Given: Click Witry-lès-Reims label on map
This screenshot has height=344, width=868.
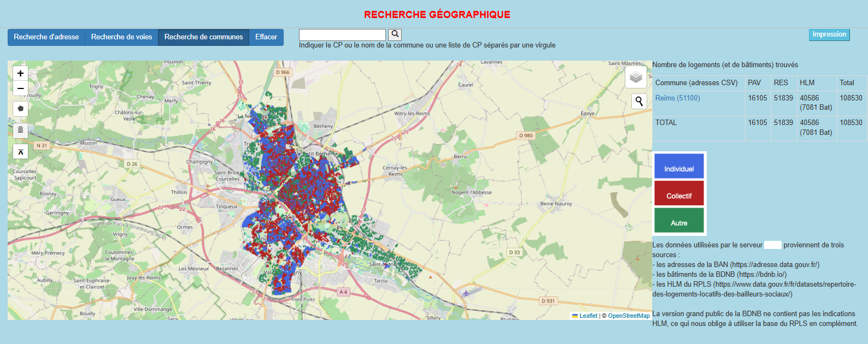Looking at the screenshot, I should pyautogui.click(x=412, y=114).
